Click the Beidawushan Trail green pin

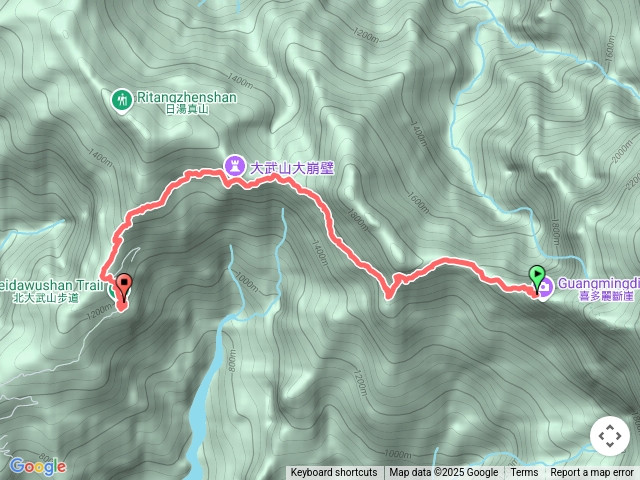coord(113,291)
